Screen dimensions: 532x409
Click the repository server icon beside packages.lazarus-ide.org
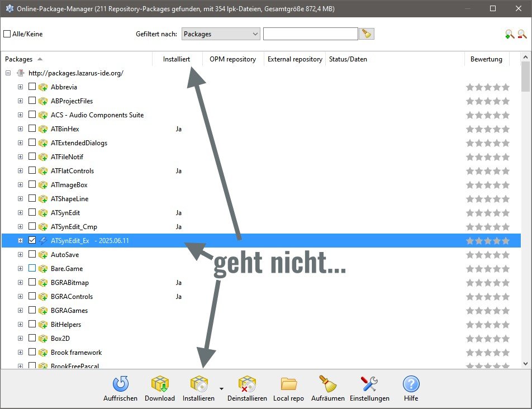point(21,73)
